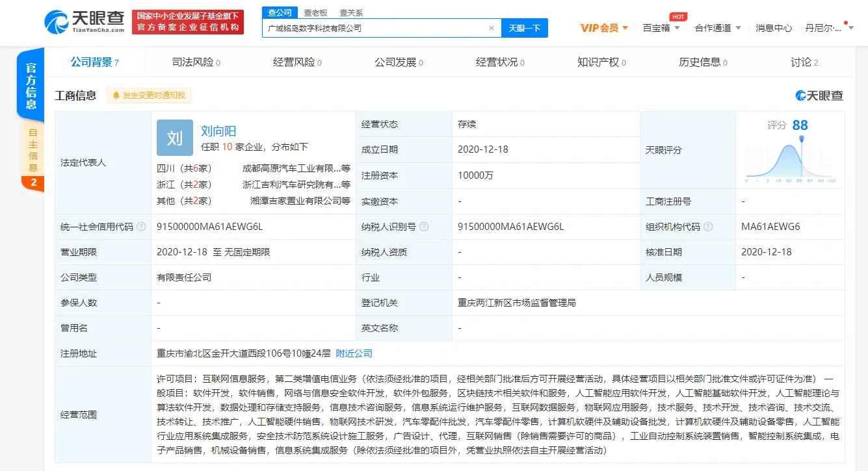Screen dimensions: 868x471
Task: Click help icon next to 组织机构代码
Action: (708, 227)
